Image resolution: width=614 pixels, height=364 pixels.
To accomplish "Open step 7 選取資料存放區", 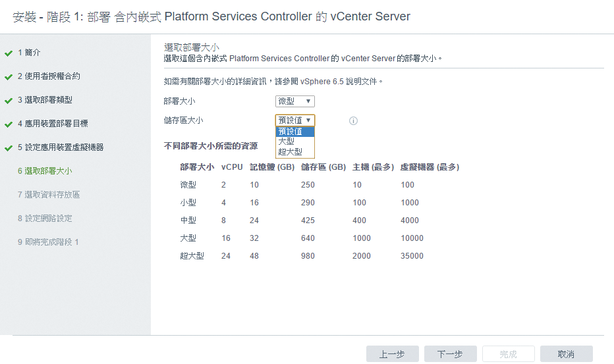I will [49, 195].
